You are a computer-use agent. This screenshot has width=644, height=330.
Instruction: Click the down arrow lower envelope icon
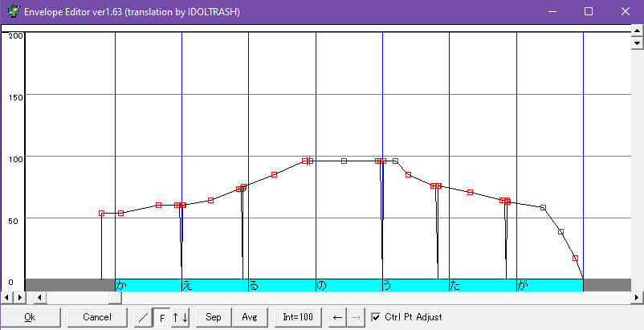click(185, 317)
